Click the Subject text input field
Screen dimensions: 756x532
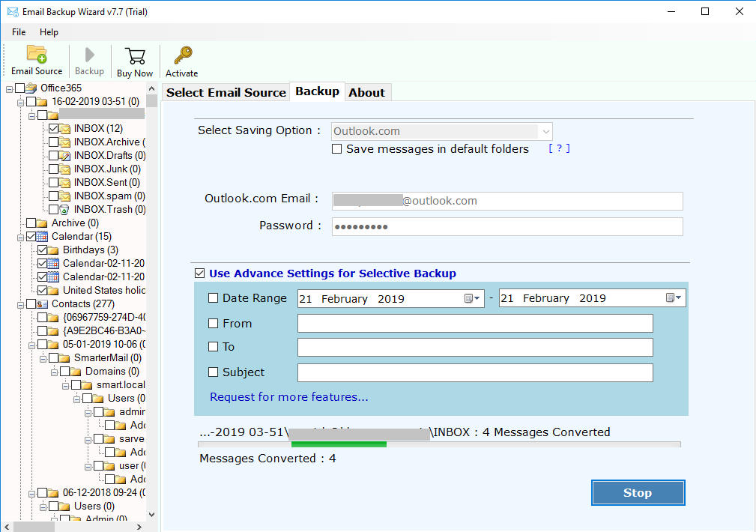click(x=475, y=372)
